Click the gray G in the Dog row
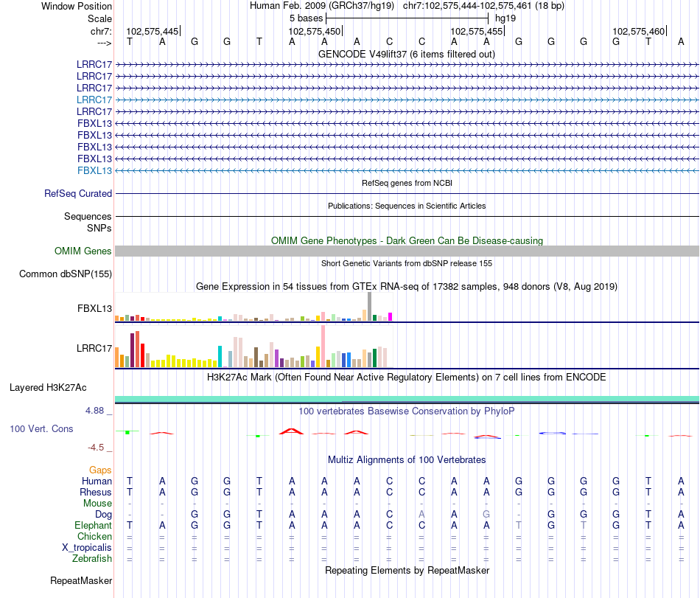This screenshot has width=700, height=598. click(486, 515)
